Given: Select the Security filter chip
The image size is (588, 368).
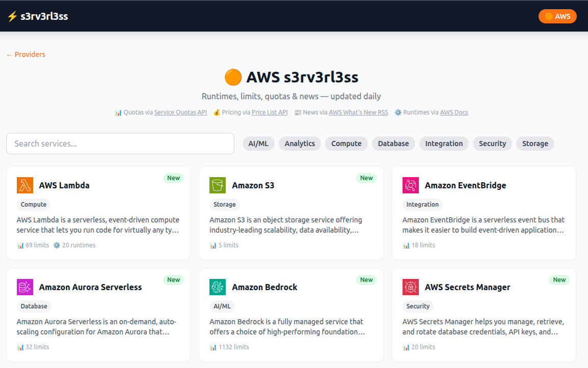Looking at the screenshot, I should point(492,144).
